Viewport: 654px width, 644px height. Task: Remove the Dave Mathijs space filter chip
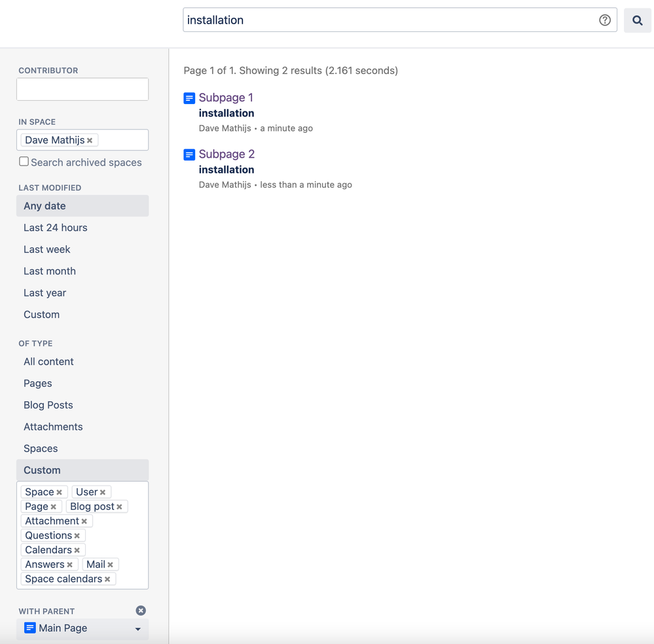(x=90, y=139)
